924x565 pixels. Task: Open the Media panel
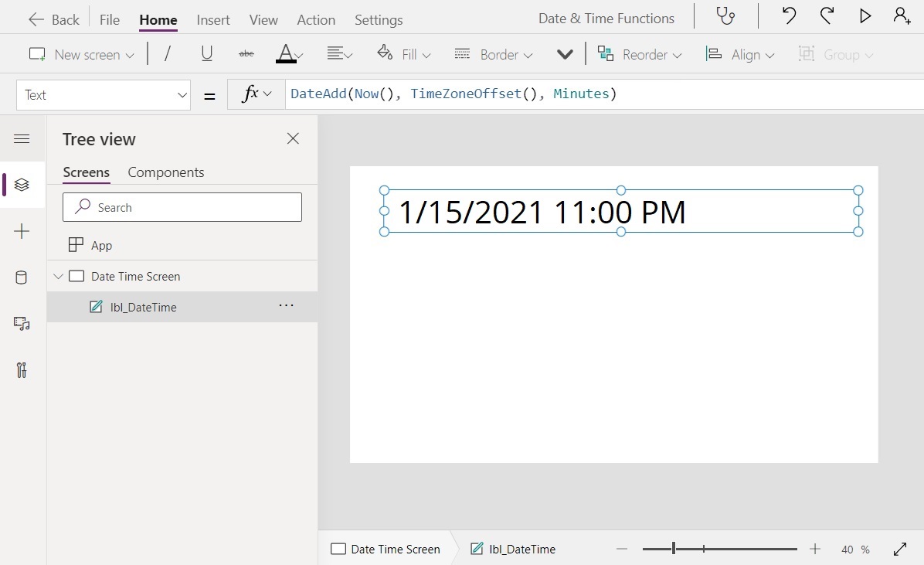pos(22,324)
